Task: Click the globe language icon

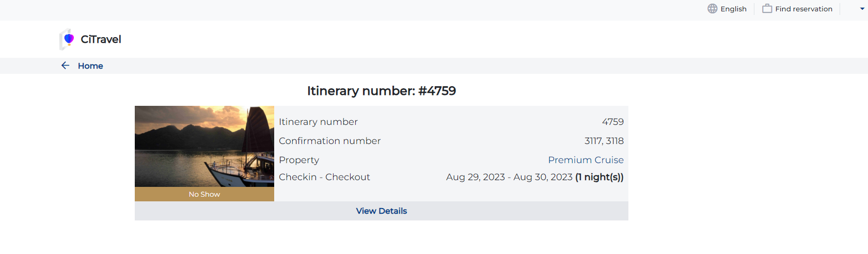Action: (x=712, y=9)
